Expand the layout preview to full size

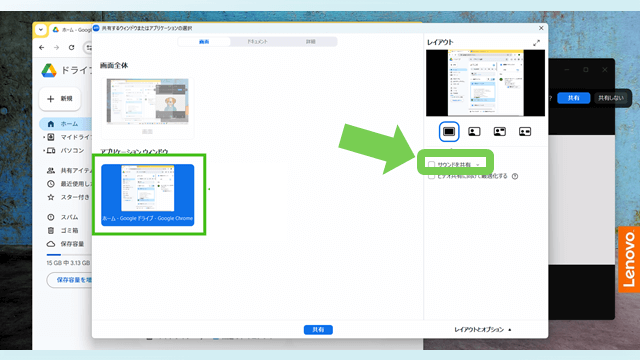(x=536, y=42)
